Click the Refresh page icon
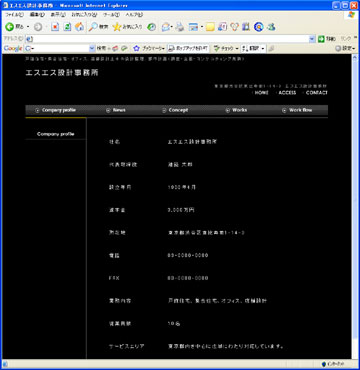 coord(67,27)
